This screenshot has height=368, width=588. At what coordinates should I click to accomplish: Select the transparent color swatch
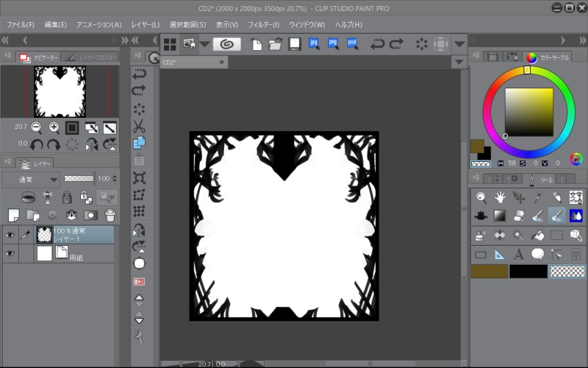569,272
